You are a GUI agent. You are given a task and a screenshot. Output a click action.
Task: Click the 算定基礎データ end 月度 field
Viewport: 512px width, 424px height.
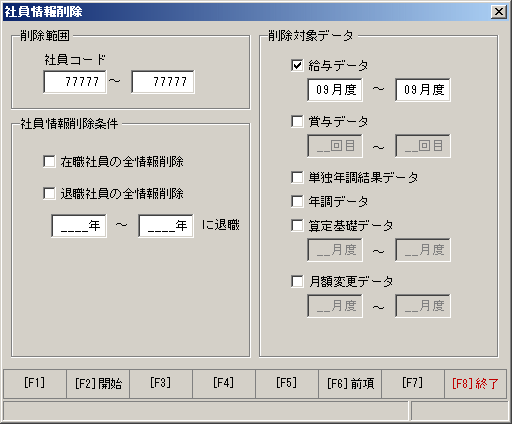click(423, 250)
